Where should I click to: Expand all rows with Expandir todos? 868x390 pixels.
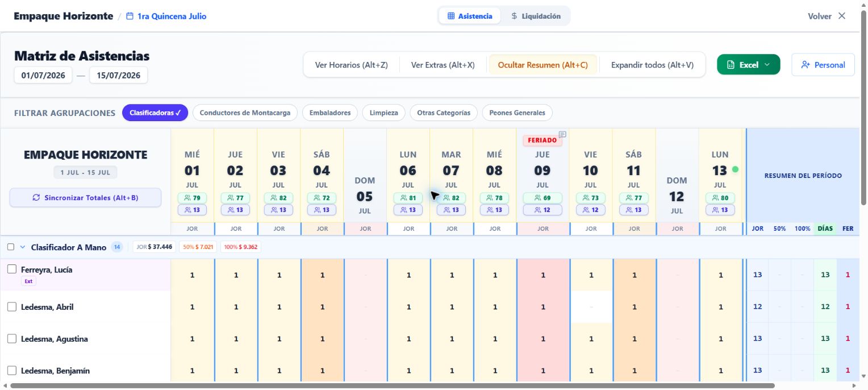pyautogui.click(x=652, y=65)
